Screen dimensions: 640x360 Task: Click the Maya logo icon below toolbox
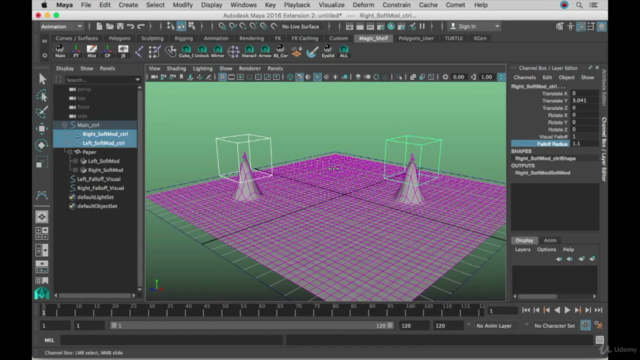click(42, 293)
